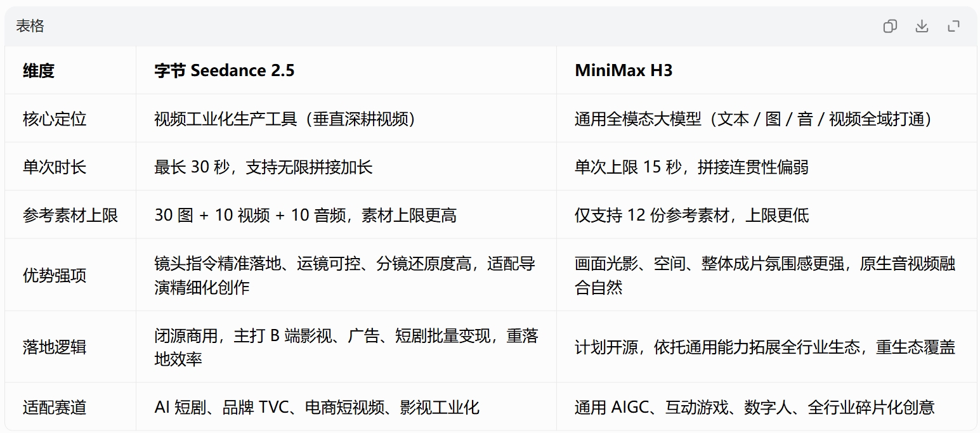
Task: Select the 字节 Seedance 2.5 column header
Action: point(225,70)
